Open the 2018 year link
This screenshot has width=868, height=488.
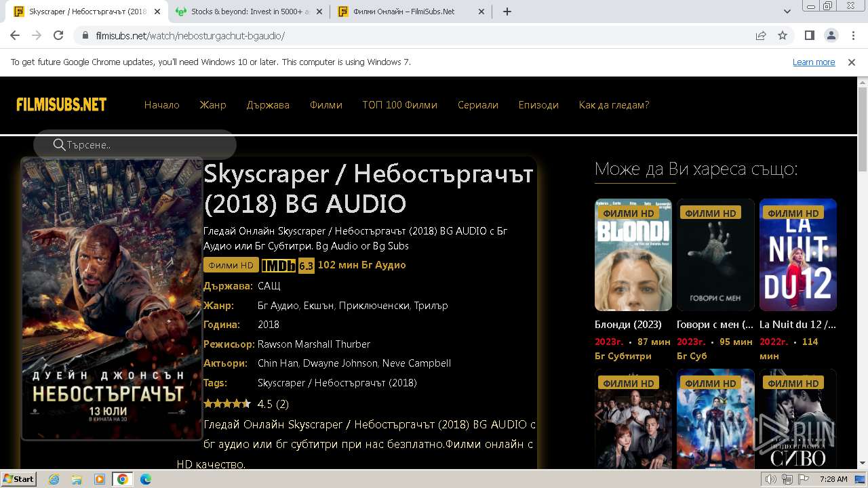(x=269, y=325)
